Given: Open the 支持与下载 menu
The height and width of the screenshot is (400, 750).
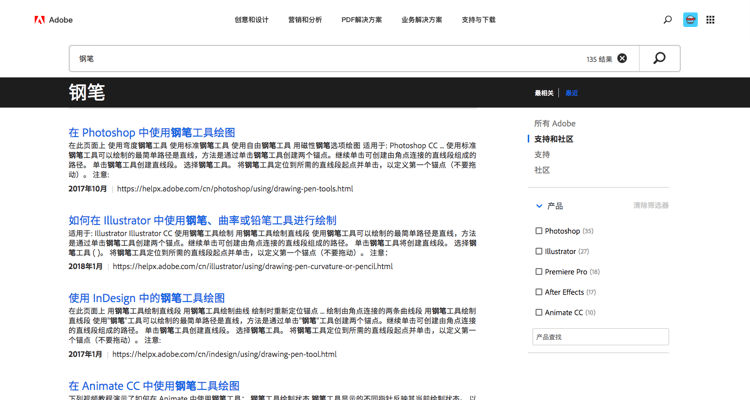Looking at the screenshot, I should 478,20.
